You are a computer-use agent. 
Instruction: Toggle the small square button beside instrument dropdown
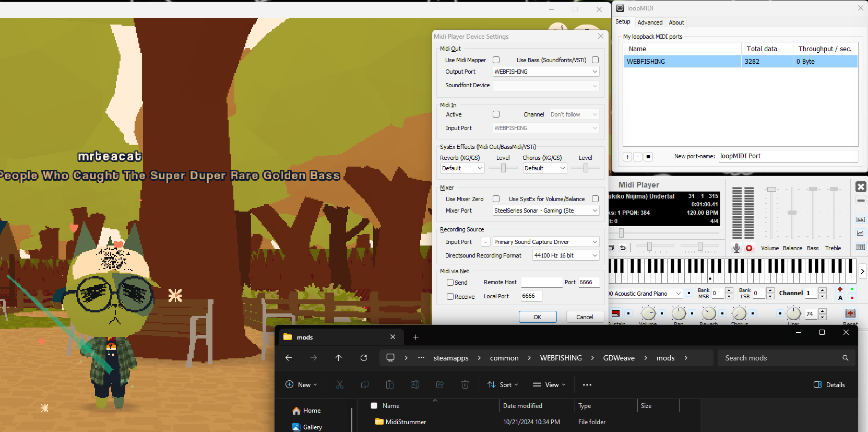point(689,293)
